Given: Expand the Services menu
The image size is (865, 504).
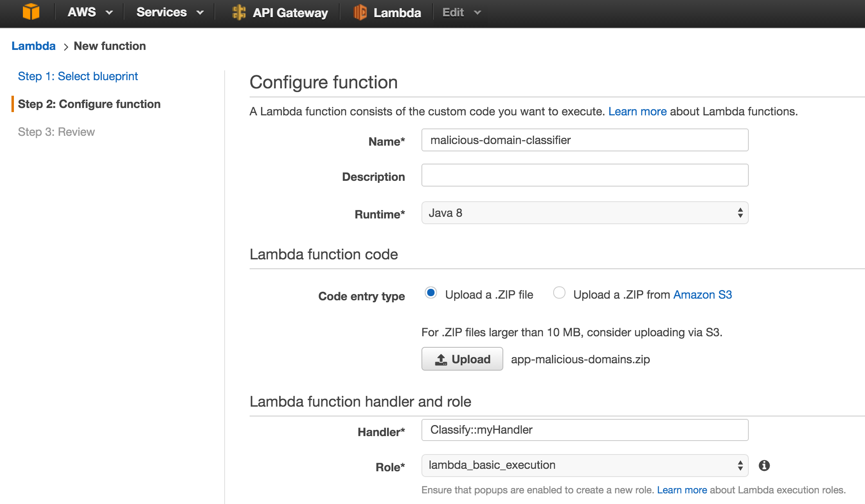Looking at the screenshot, I should [x=169, y=12].
